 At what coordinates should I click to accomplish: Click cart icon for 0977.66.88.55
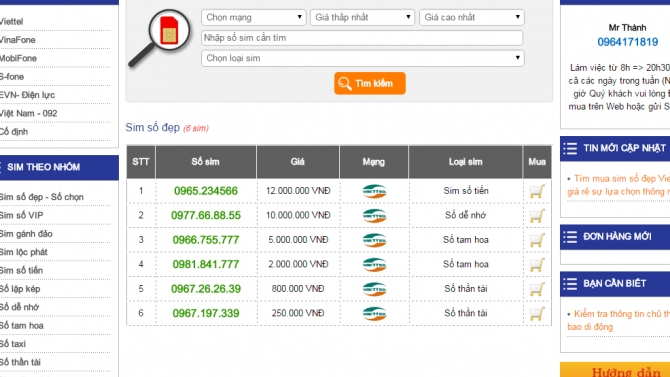pos(537,215)
